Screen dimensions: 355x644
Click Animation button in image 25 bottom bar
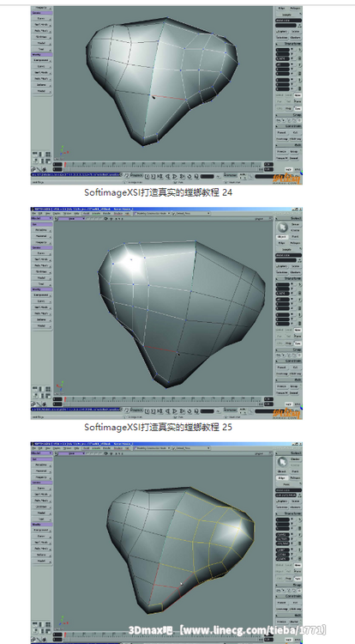[x=231, y=410]
